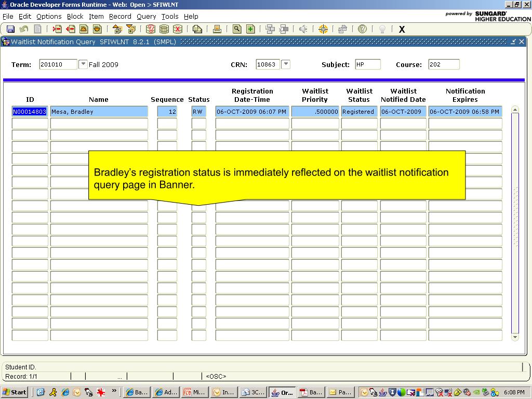Screen dimensions: 532x399
Task: Click the Insert Record toolbar icon
Action: [x=57, y=29]
